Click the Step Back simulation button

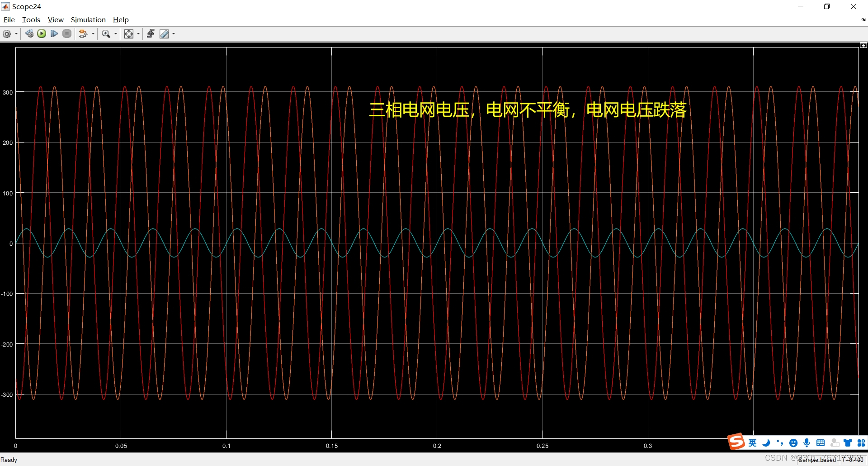pyautogui.click(x=29, y=34)
